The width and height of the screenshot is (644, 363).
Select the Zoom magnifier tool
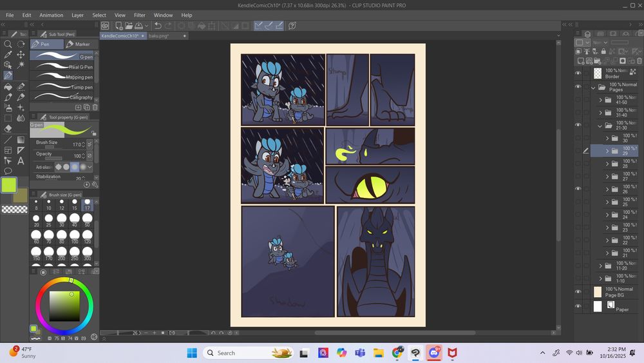pos(8,44)
